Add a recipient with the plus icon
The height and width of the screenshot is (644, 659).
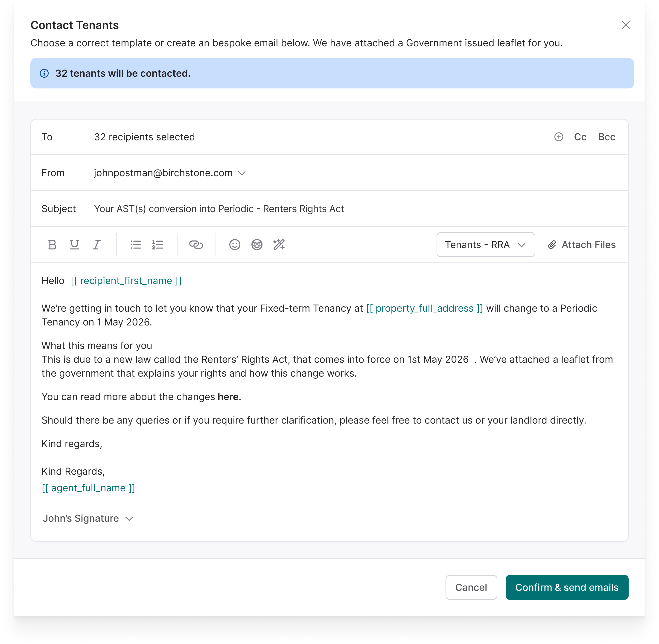pos(559,137)
